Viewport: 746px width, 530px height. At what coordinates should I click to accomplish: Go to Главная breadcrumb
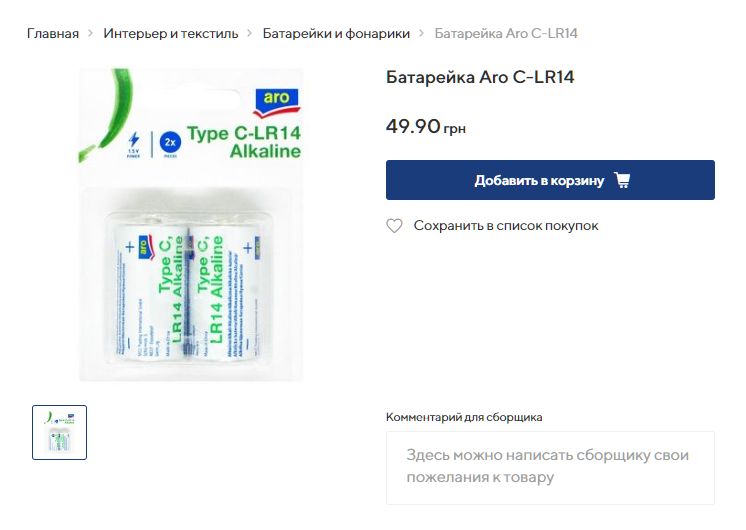coord(53,33)
